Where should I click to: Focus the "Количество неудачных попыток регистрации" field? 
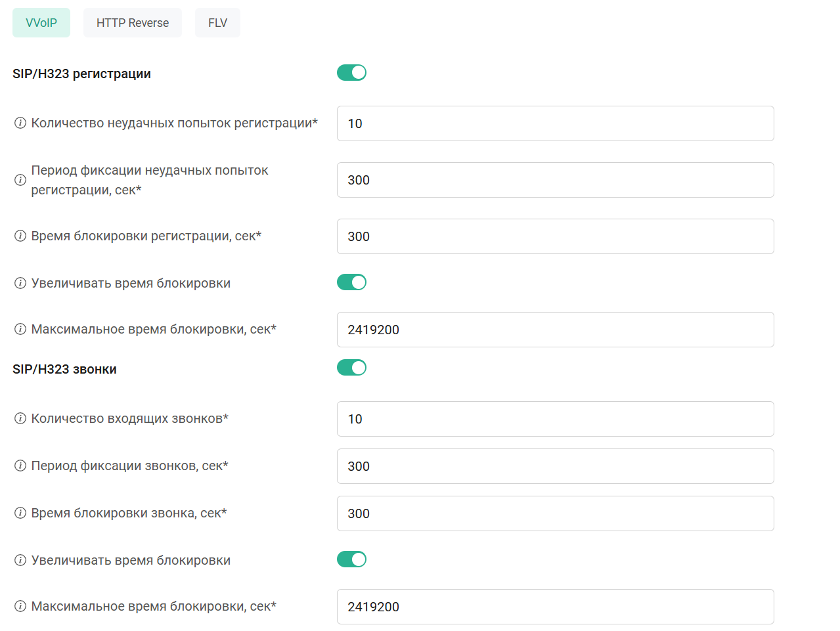[x=555, y=123]
